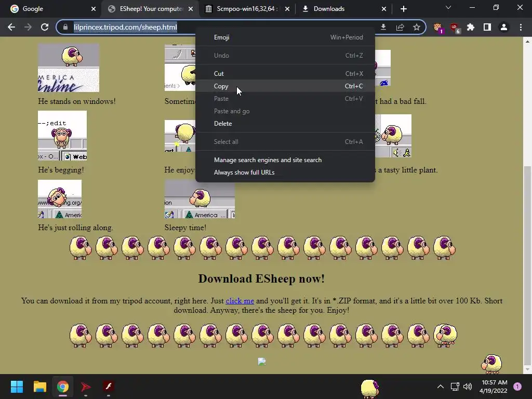The image size is (532, 399).
Task: Open File Explorer from the taskbar
Action: [x=39, y=387]
